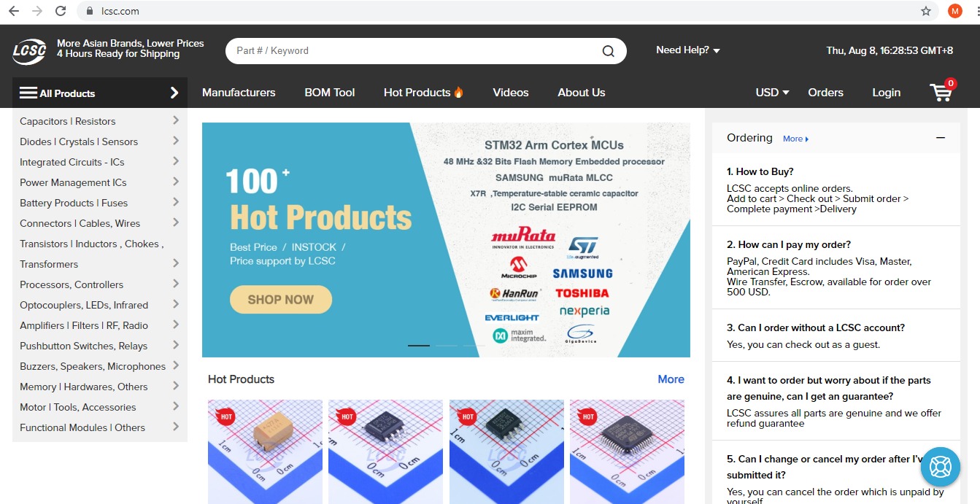980x504 pixels.
Task: Click the search magnifier icon
Action: point(608,51)
